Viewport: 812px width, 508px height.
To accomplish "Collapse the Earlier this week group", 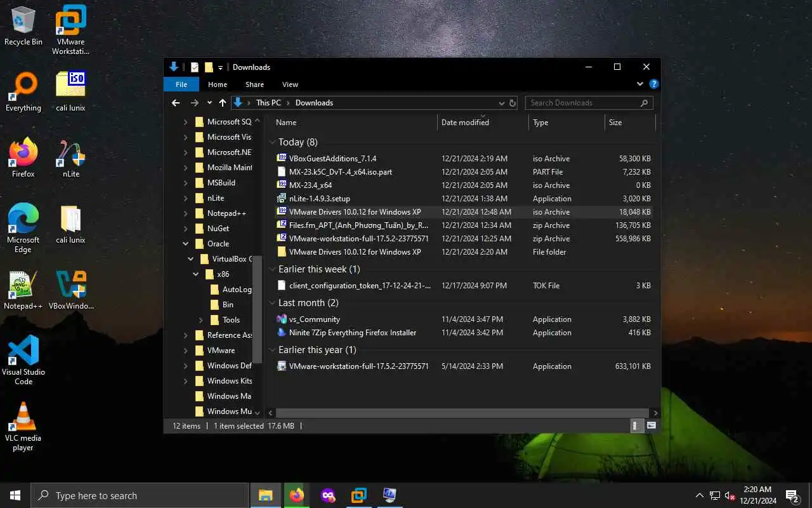I will tap(272, 269).
